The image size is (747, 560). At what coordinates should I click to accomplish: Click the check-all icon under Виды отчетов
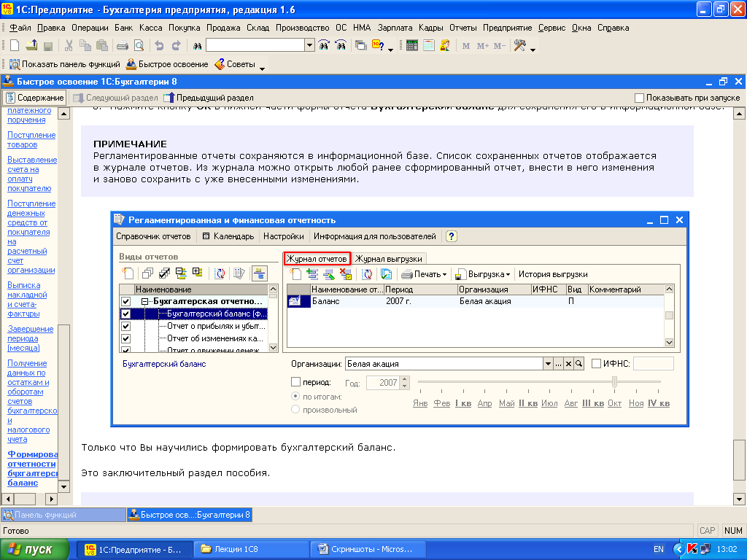point(164,273)
